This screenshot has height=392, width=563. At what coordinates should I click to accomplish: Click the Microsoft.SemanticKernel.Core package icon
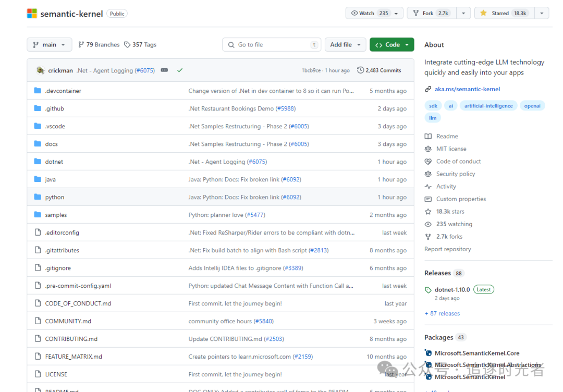[x=428, y=353]
